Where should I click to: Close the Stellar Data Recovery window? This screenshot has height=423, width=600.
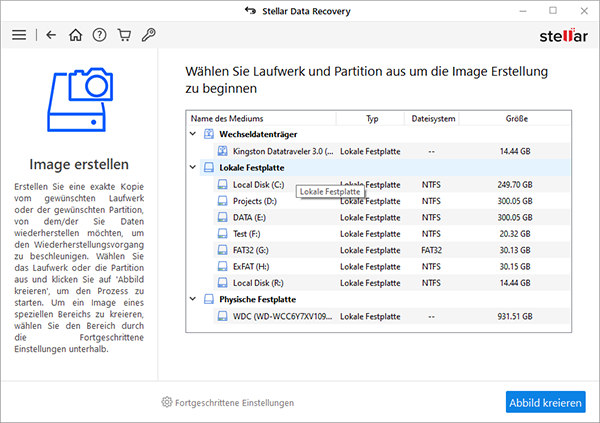[x=584, y=11]
